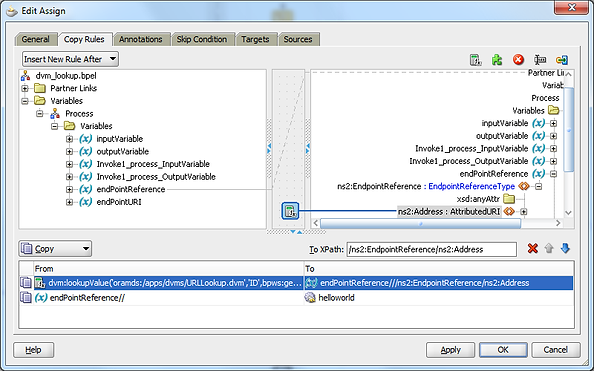The image size is (594, 371).
Task: Open the Copy operation type dropdown
Action: [55, 249]
